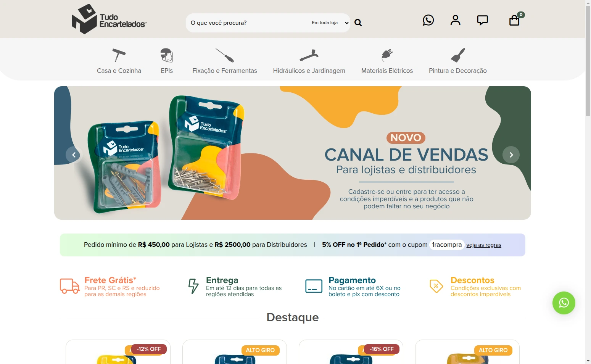
Task: Click the magnifying glass search button
Action: pyautogui.click(x=358, y=23)
